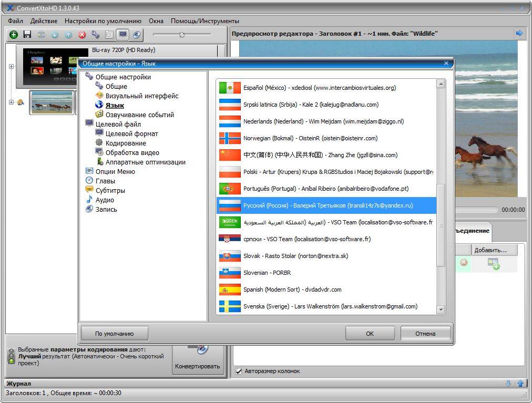Click the journal blue down arrow icon
The width and height of the screenshot is (532, 403).
(x=508, y=384)
